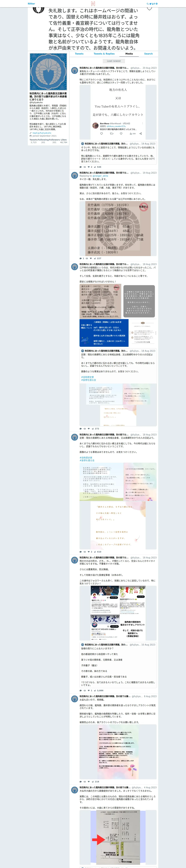Click the heart icon on the 227-view tweet
Viewport: 186px width, 868px height.
pos(91,258)
